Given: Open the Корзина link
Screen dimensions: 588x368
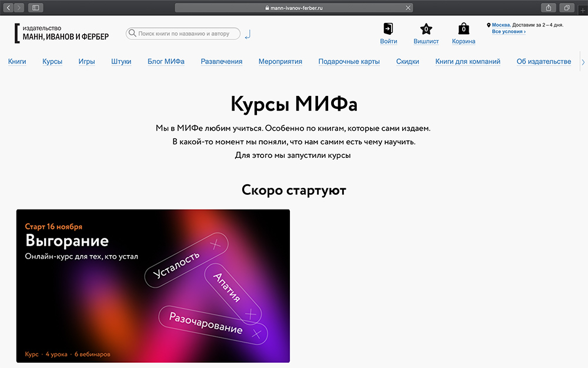Looking at the screenshot, I should tap(463, 41).
